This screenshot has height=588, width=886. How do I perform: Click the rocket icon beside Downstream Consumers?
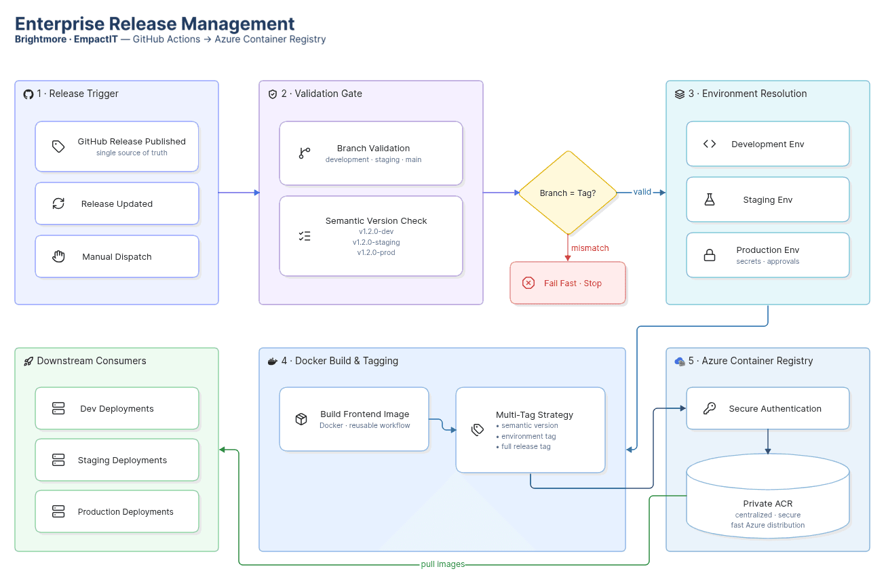click(28, 361)
